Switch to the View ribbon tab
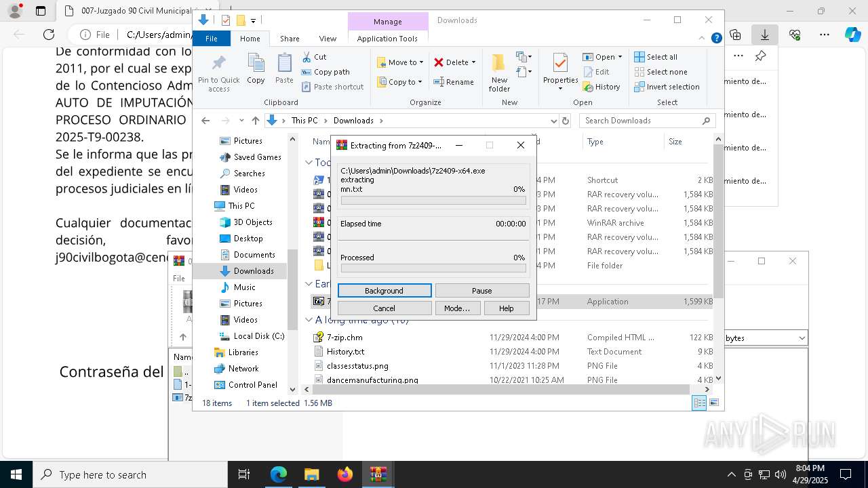 coord(328,39)
